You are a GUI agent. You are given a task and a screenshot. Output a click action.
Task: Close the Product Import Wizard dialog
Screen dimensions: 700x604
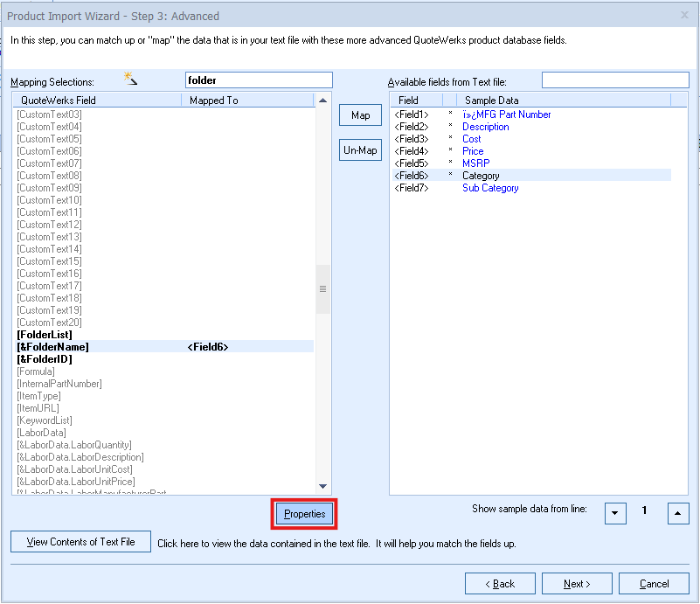point(683,15)
